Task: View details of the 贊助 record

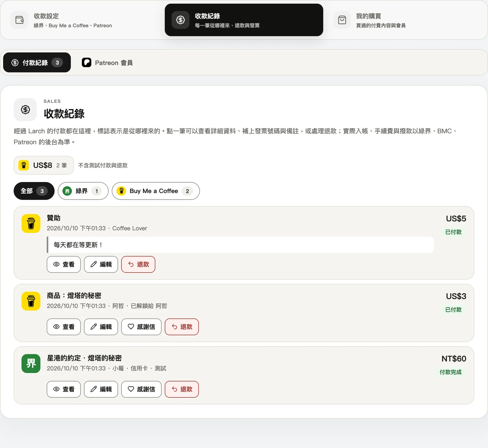Action: point(64,264)
